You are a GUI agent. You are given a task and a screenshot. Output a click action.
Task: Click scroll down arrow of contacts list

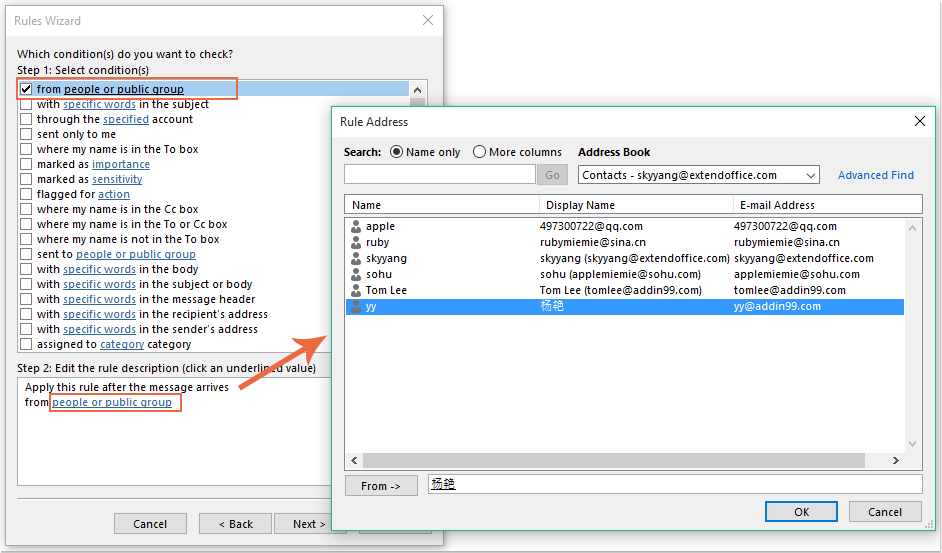(912, 444)
